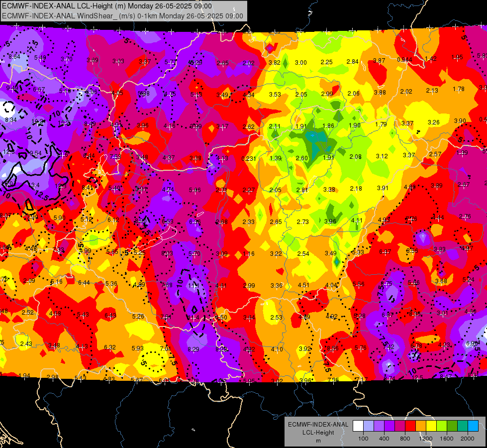The height and width of the screenshot is (448, 487).
Task: Click the 2.57 wind shear value
Action: click(435, 154)
